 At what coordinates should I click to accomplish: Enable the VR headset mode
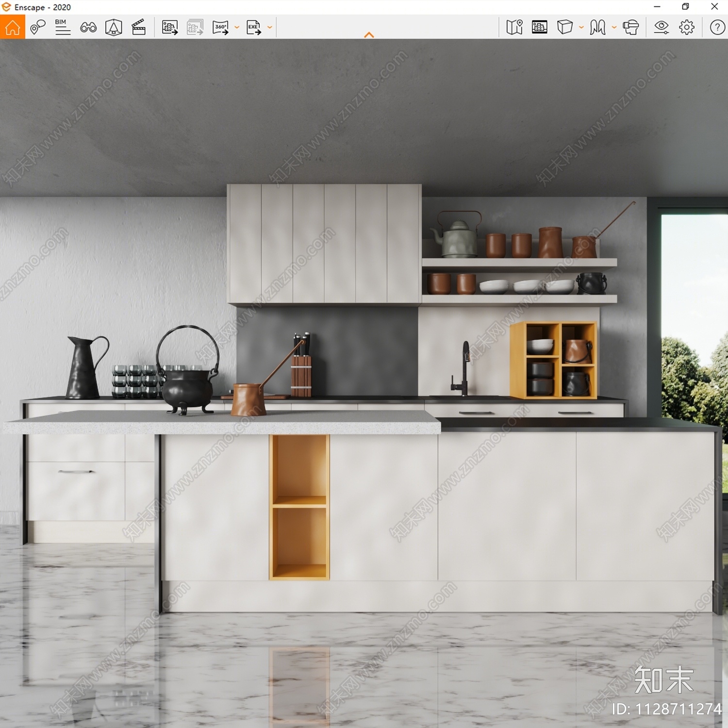631,27
